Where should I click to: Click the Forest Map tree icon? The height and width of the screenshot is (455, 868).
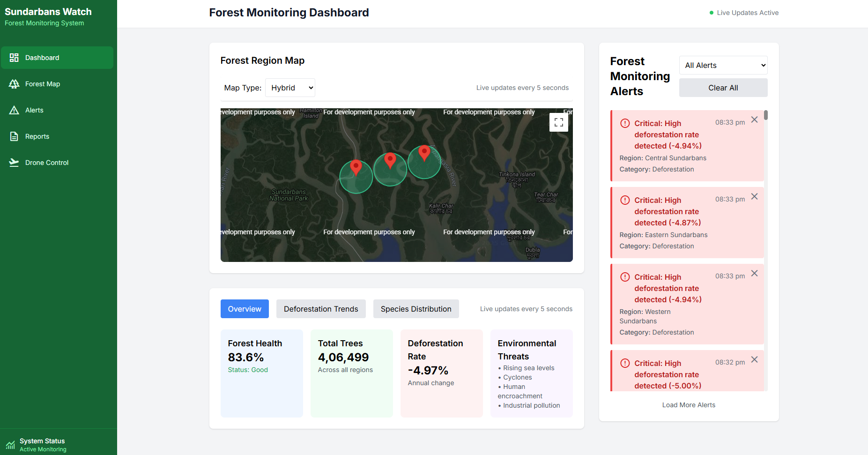pos(14,84)
